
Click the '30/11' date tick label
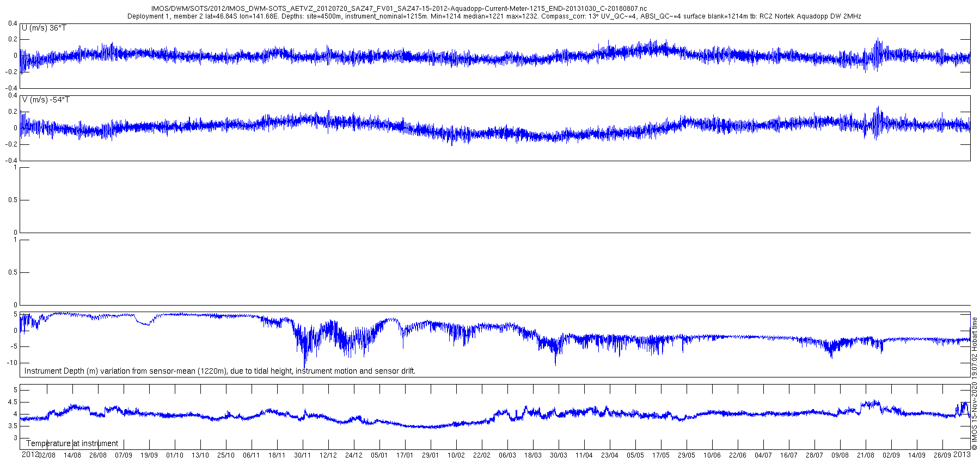(303, 455)
